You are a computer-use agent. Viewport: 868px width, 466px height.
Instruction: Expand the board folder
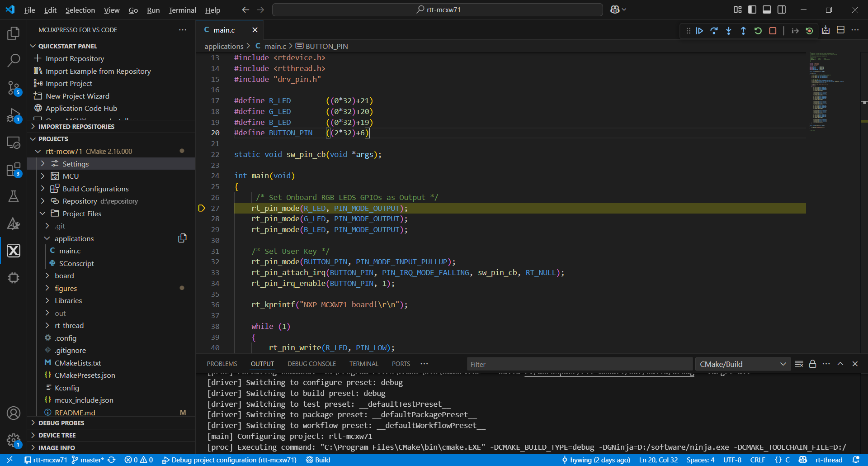(64, 276)
